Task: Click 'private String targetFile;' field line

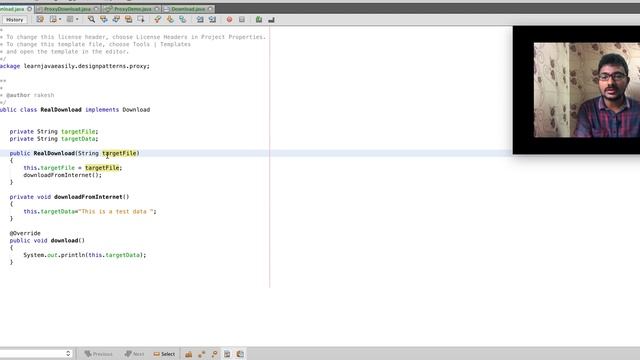Action: pos(54,131)
